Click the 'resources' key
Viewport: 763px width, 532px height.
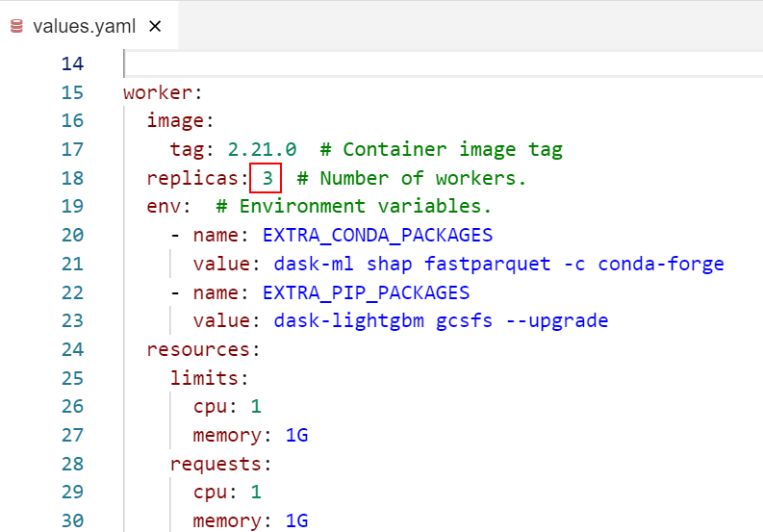(x=198, y=349)
